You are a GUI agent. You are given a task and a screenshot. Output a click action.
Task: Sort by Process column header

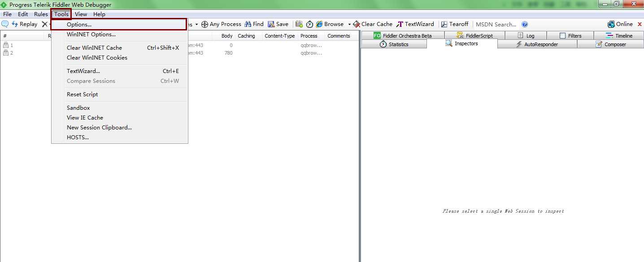[311, 36]
